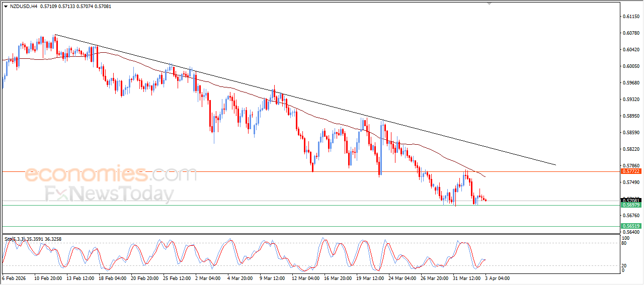Image resolution: width=644 pixels, height=285 pixels.
Task: Select the black 0.57081 current price tag
Action: click(x=631, y=201)
